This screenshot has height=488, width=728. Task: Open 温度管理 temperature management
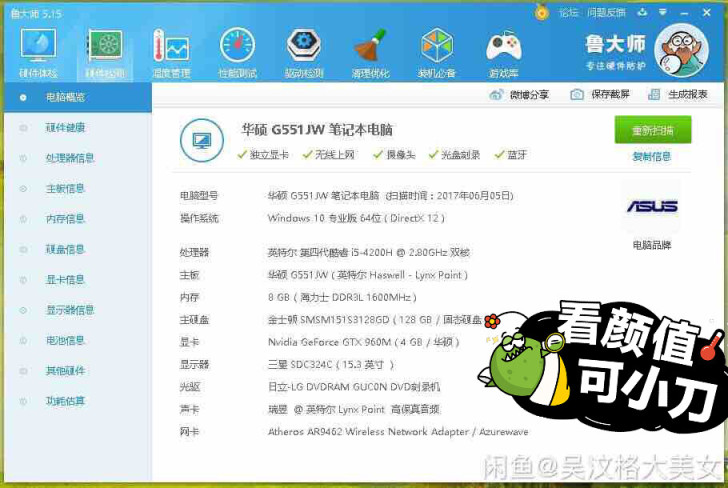point(171,53)
